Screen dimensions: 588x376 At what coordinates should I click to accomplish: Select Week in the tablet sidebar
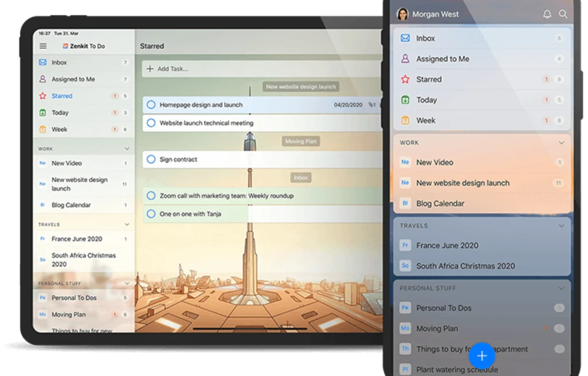[84, 129]
